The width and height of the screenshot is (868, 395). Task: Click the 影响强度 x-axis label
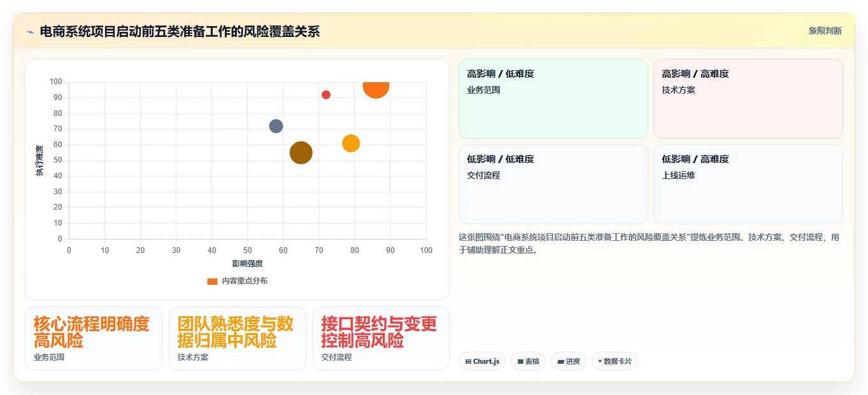[x=247, y=263]
